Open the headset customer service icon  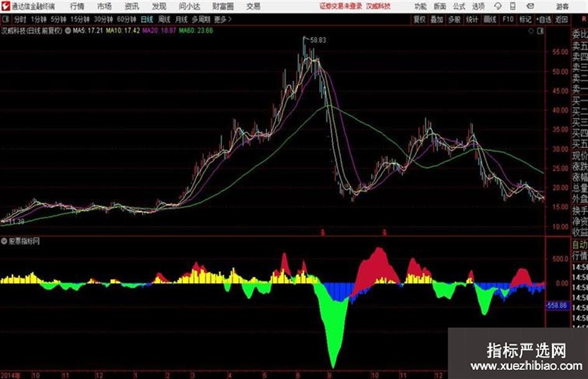point(498,6)
